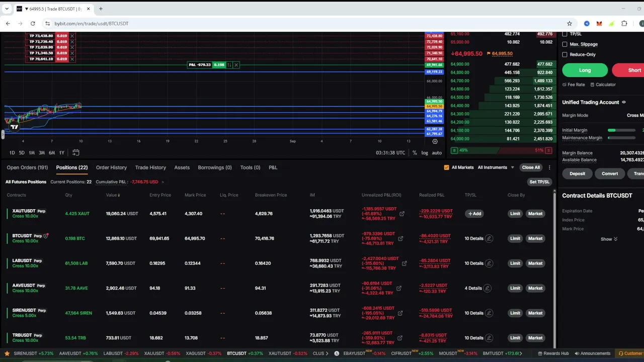Reverse the position from the chart P&L label

point(229,65)
